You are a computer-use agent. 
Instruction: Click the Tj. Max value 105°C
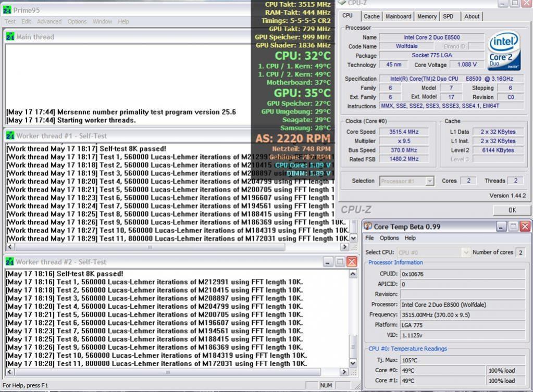tap(463, 360)
